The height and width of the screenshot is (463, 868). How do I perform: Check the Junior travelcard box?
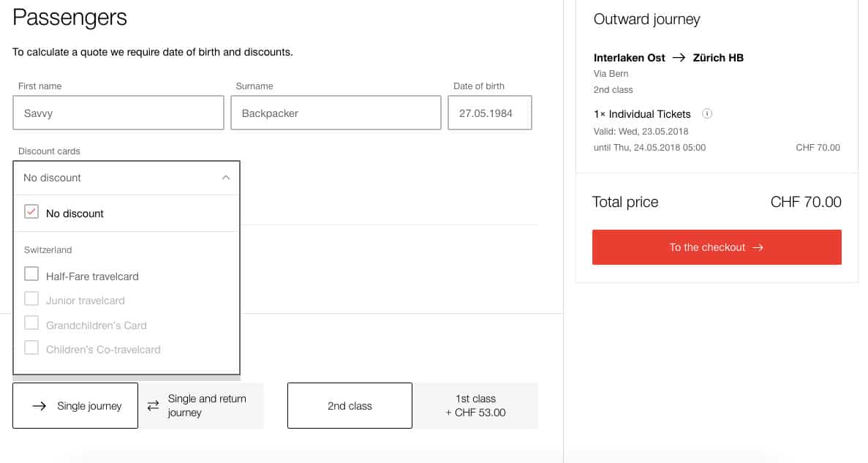(x=31, y=299)
